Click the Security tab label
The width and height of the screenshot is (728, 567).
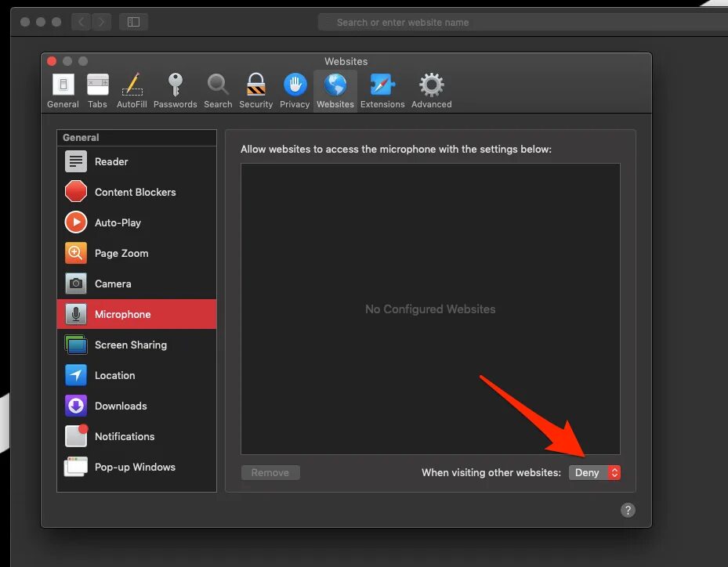pos(255,104)
